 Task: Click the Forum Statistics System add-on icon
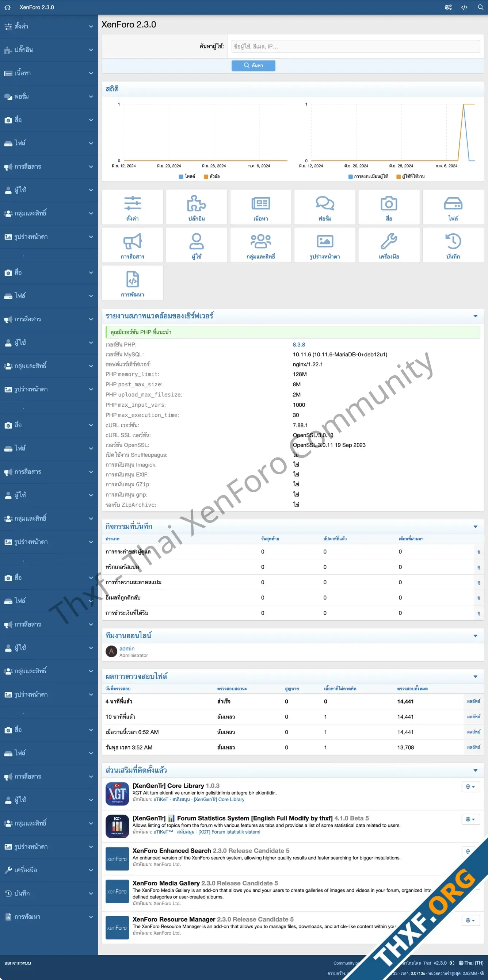coord(117,826)
